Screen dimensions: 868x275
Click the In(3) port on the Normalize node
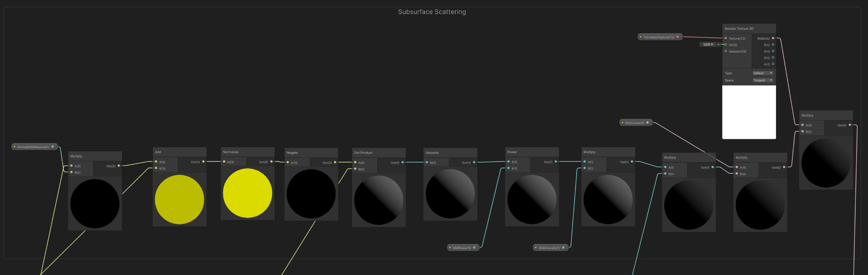(x=224, y=162)
